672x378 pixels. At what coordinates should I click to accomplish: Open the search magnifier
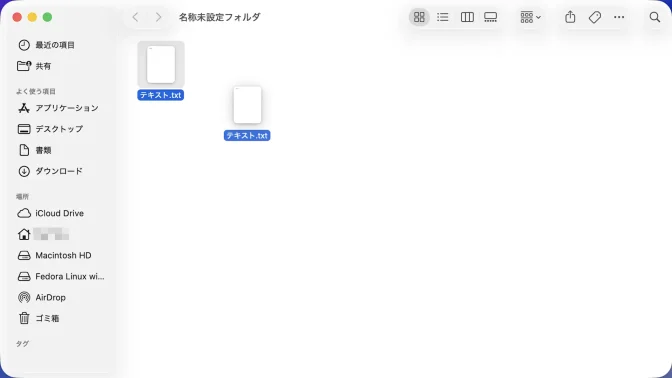(x=654, y=17)
